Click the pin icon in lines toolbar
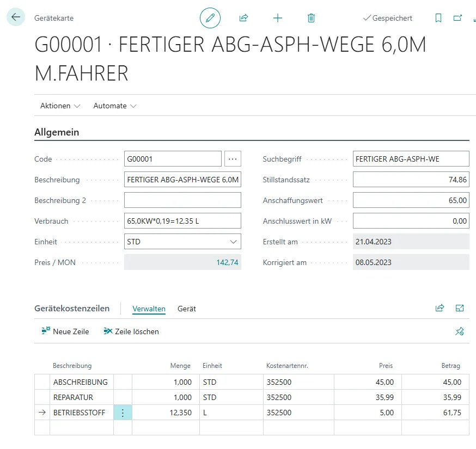Screen dimensions: 476x449 (460, 331)
